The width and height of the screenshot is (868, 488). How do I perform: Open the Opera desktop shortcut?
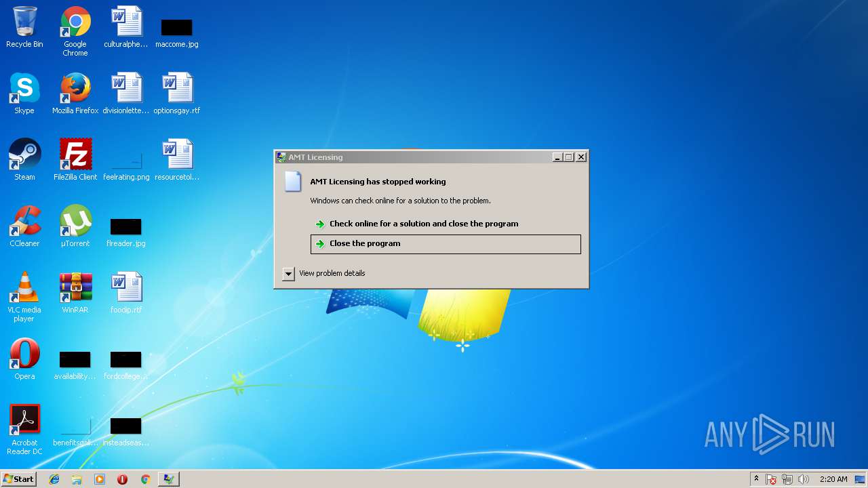(x=24, y=360)
